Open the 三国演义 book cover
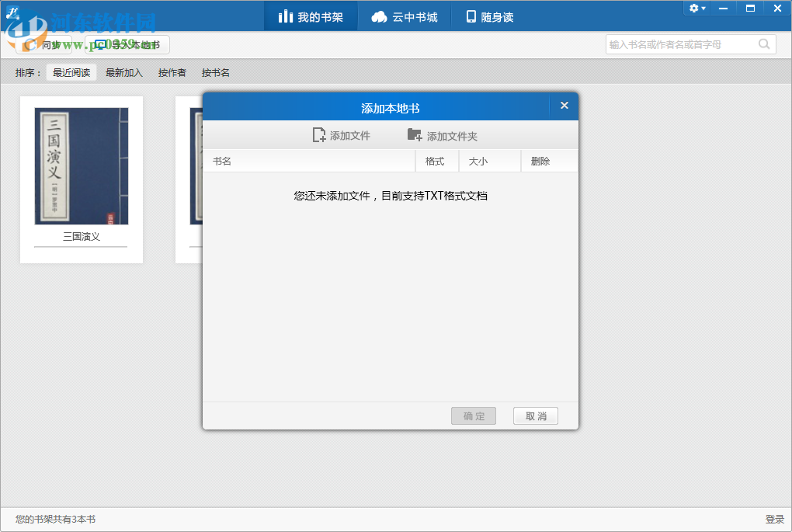The width and height of the screenshot is (792, 532). click(x=81, y=164)
